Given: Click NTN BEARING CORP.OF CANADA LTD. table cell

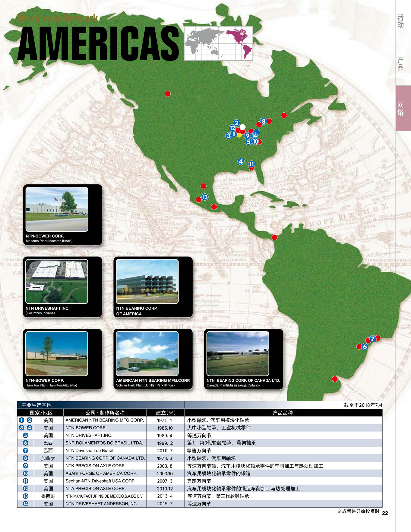Looking at the screenshot, I should point(105,458).
